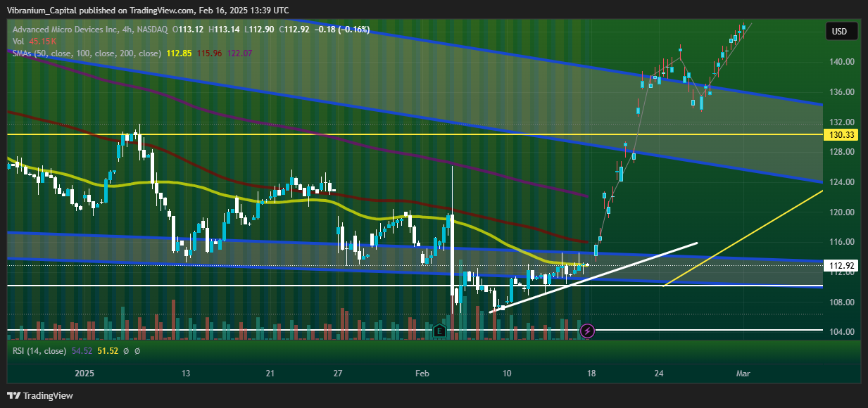Click the 136.00 price axis label
Screen dimensions: 868x408
pyautogui.click(x=841, y=92)
